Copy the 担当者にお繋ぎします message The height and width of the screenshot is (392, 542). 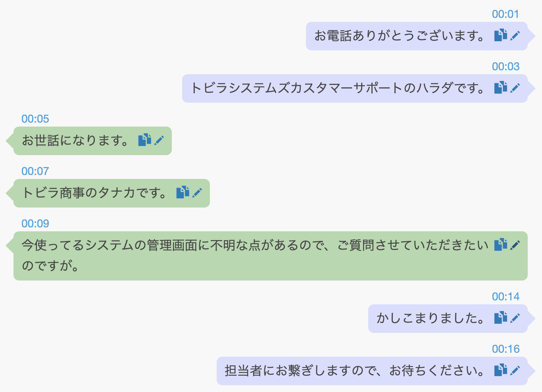click(501, 369)
